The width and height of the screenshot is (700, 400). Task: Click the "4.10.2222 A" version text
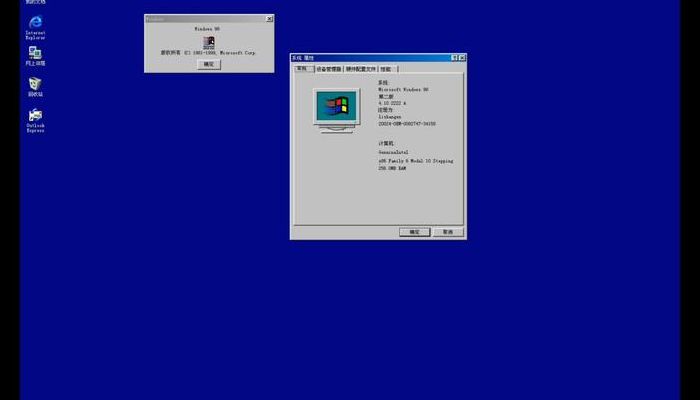(392, 103)
